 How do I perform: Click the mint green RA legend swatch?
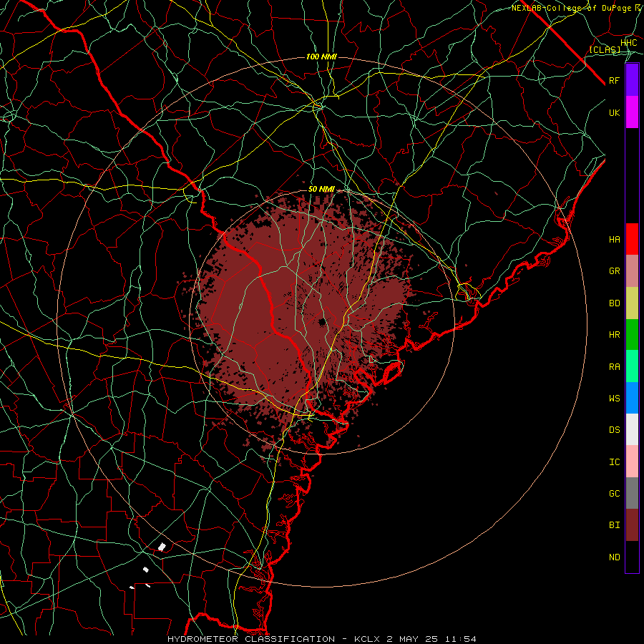click(x=632, y=366)
